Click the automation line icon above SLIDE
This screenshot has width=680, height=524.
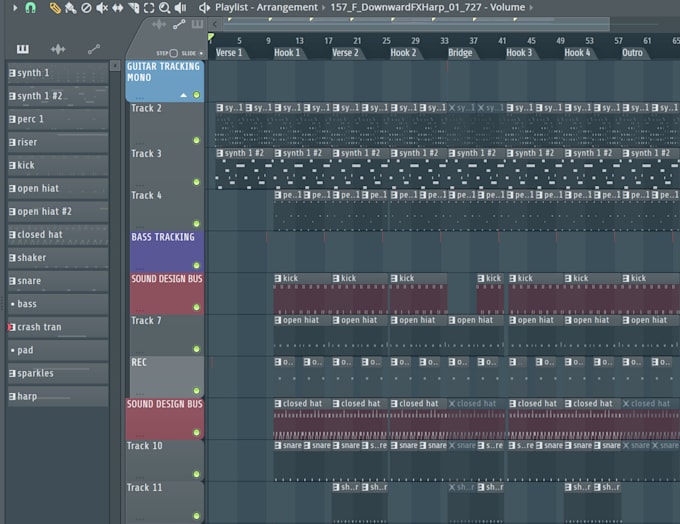(x=179, y=25)
